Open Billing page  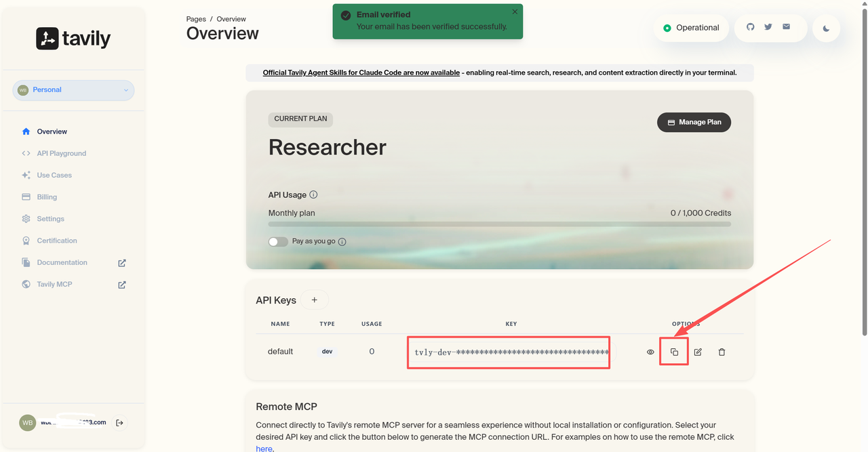[x=47, y=197]
